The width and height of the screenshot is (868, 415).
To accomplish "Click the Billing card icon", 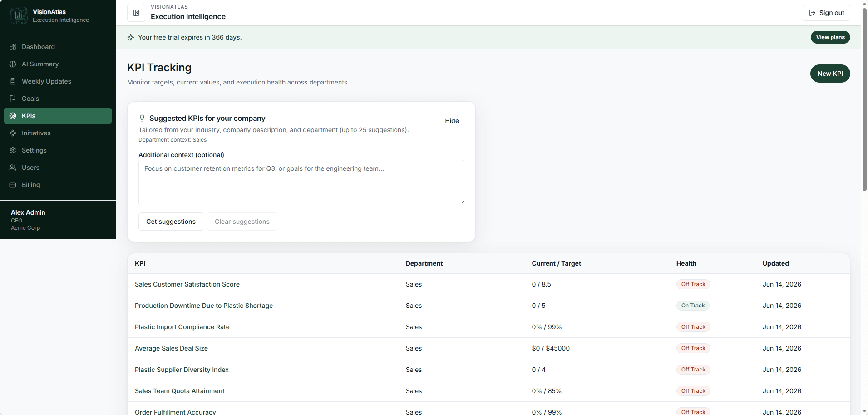I will click(13, 185).
